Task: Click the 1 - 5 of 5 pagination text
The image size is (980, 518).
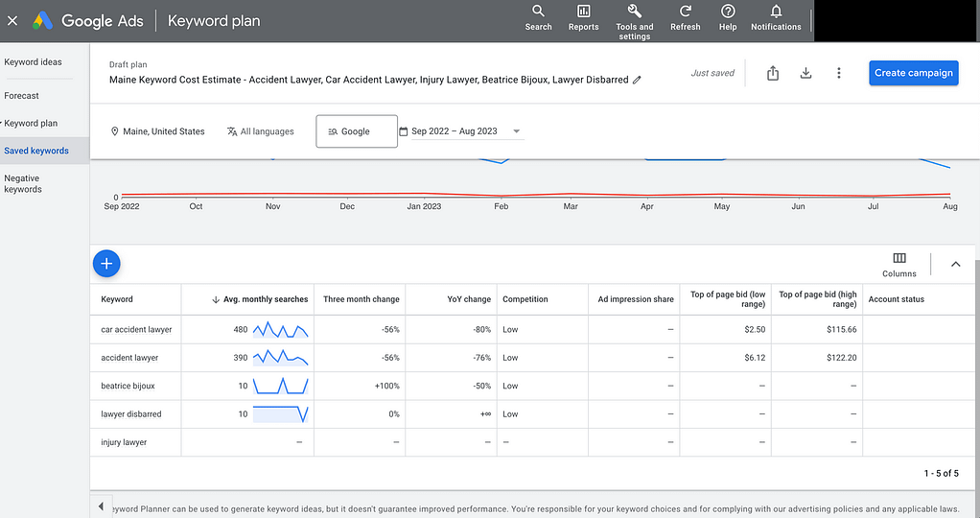Action: [x=942, y=474]
